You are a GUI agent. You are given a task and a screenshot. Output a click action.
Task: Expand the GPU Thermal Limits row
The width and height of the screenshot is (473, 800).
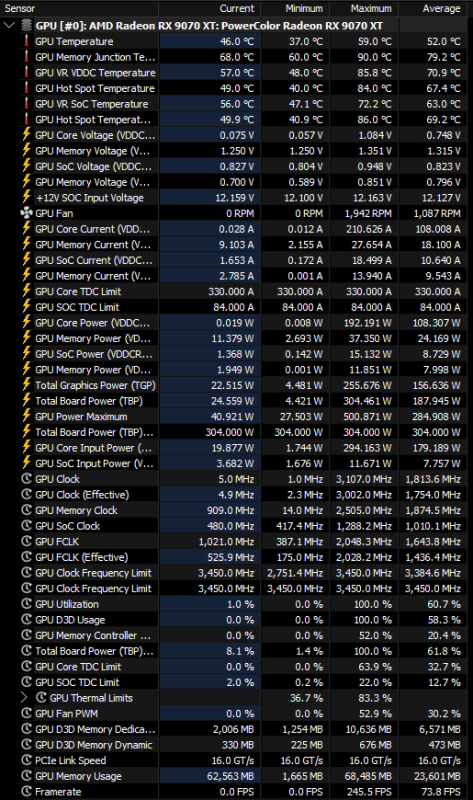click(x=24, y=697)
